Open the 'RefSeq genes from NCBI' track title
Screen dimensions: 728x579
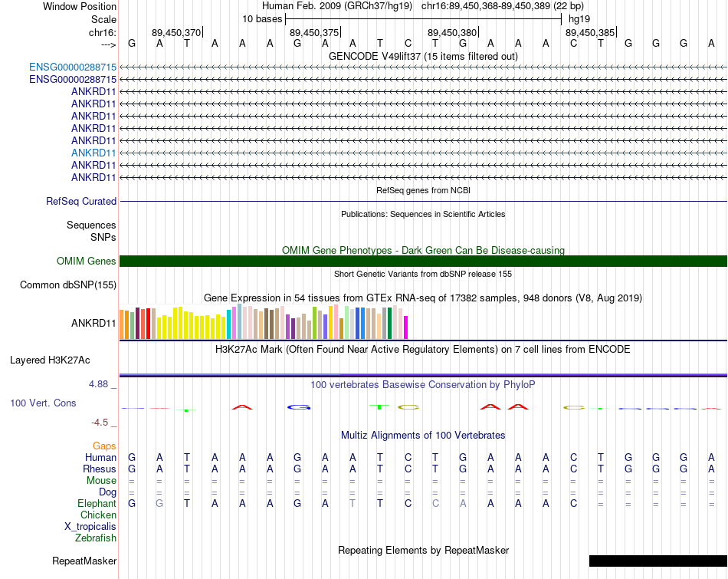click(423, 190)
